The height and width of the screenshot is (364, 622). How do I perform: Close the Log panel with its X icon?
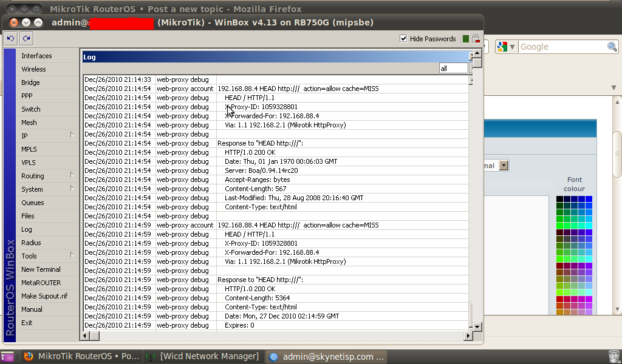tap(471, 56)
